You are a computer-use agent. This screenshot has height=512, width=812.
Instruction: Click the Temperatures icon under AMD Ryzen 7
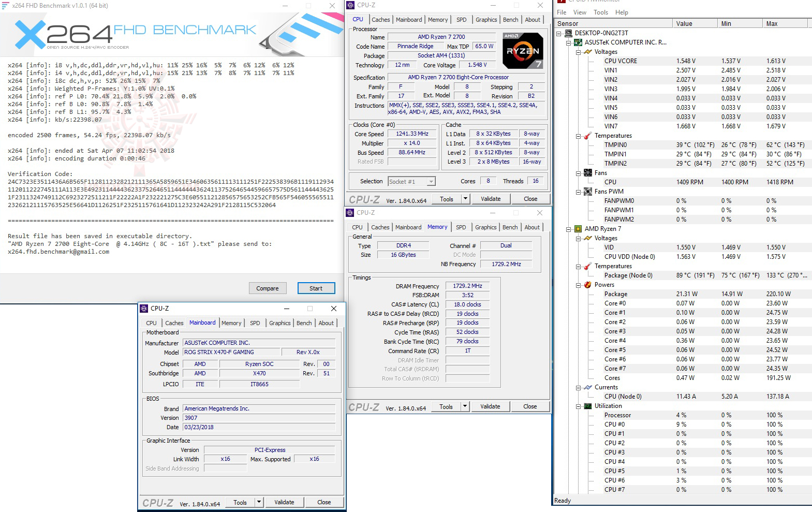(x=588, y=266)
